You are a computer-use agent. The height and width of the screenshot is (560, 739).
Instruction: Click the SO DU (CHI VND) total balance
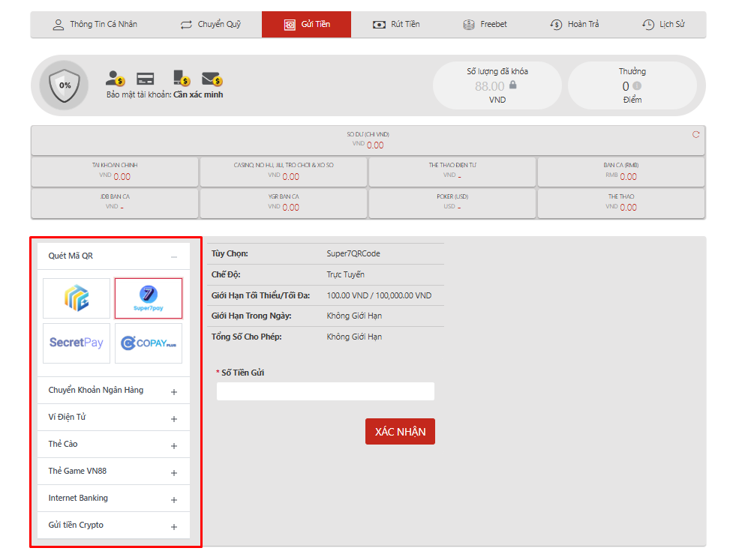point(368,140)
